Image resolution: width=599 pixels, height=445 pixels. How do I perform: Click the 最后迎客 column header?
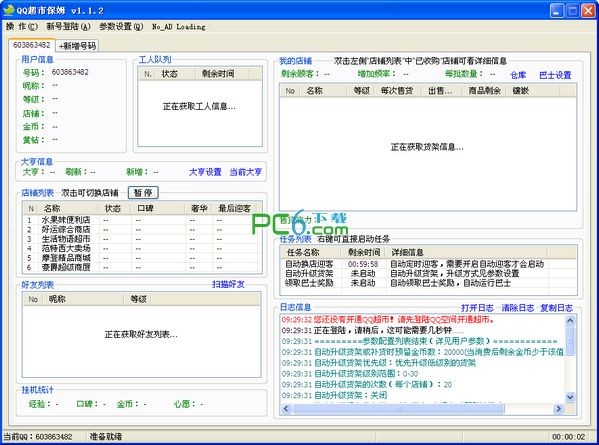point(234,209)
